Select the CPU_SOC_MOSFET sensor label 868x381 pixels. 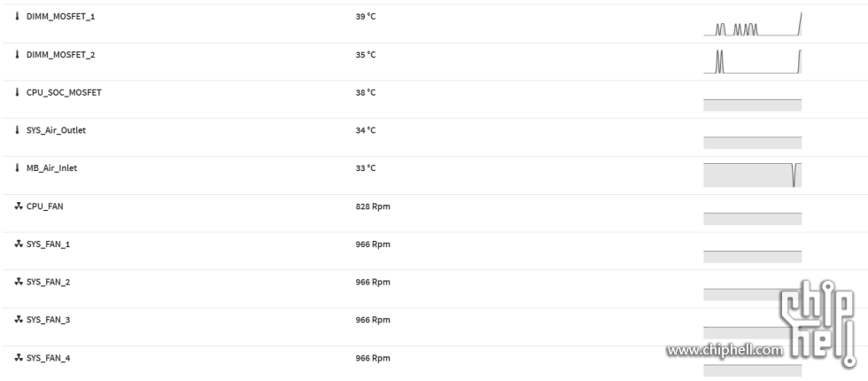64,92
